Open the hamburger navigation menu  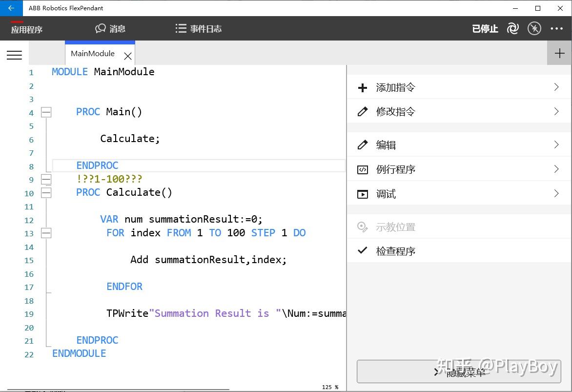14,55
